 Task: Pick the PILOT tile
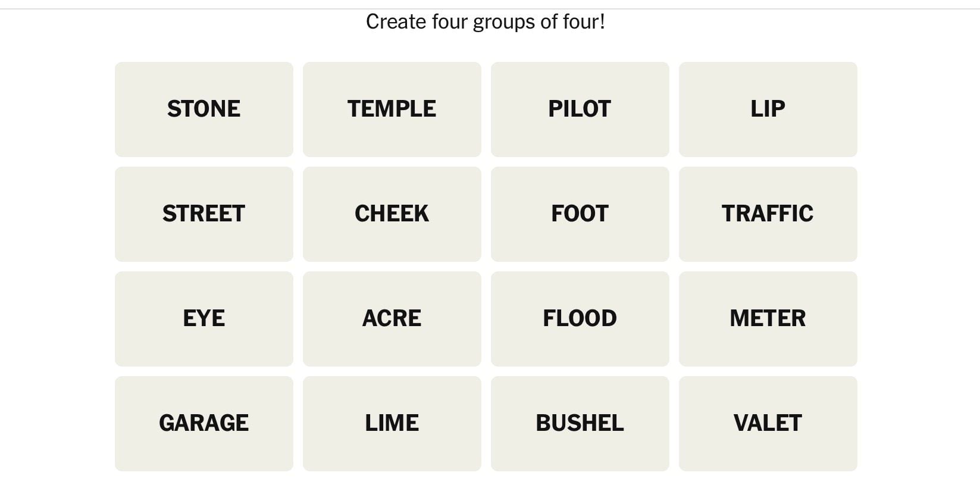(x=580, y=109)
